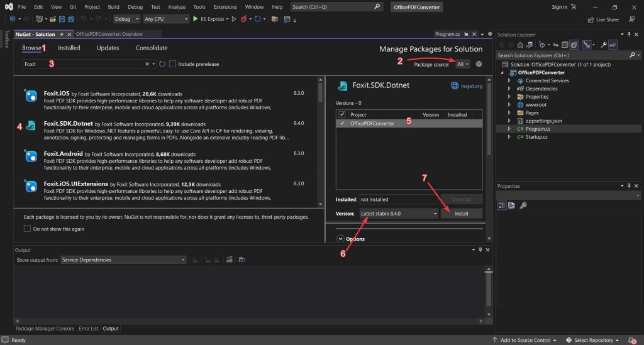Image resolution: width=644 pixels, height=345 pixels.
Task: Click Property Pages wrench in Properties panel
Action: tap(523, 205)
